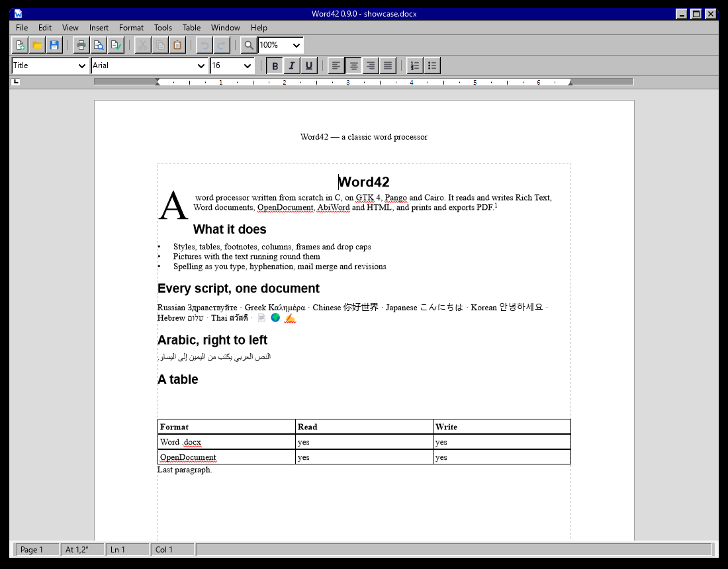Screen dimensions: 728x569
Task: Create a new document with the New icon
Action: [x=19, y=45]
